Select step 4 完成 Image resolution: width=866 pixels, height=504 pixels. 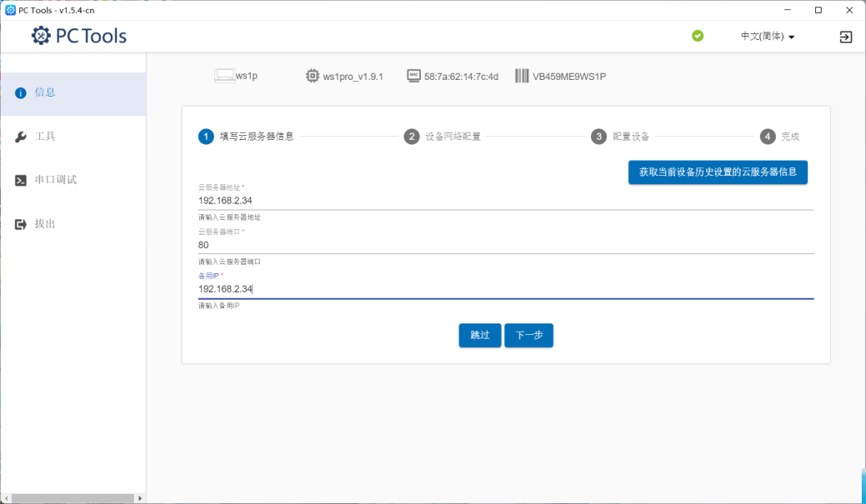pos(779,137)
